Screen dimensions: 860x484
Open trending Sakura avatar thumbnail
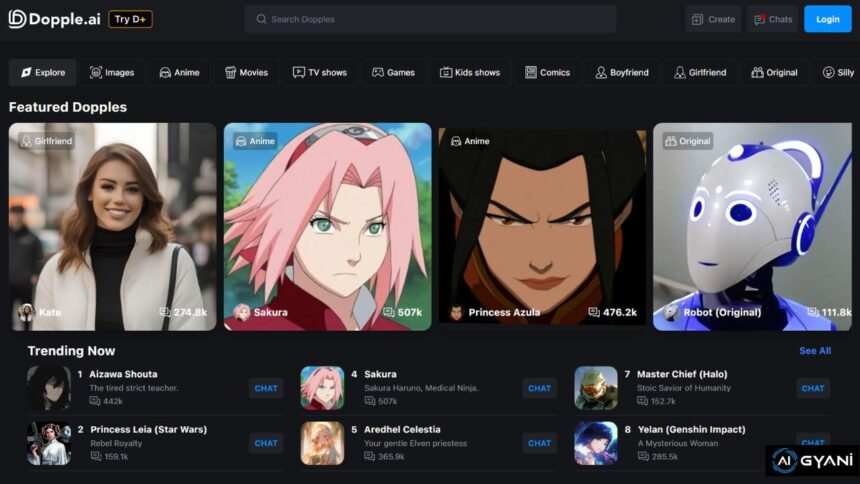pos(322,388)
